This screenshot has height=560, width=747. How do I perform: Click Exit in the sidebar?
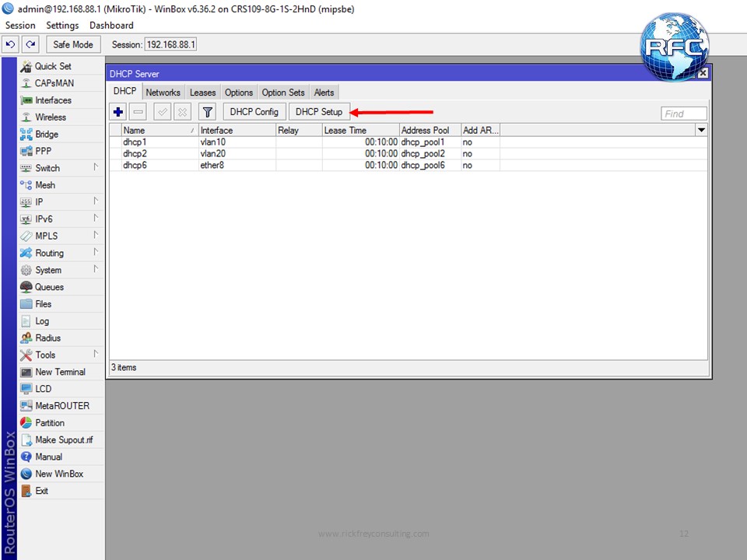pyautogui.click(x=61, y=491)
